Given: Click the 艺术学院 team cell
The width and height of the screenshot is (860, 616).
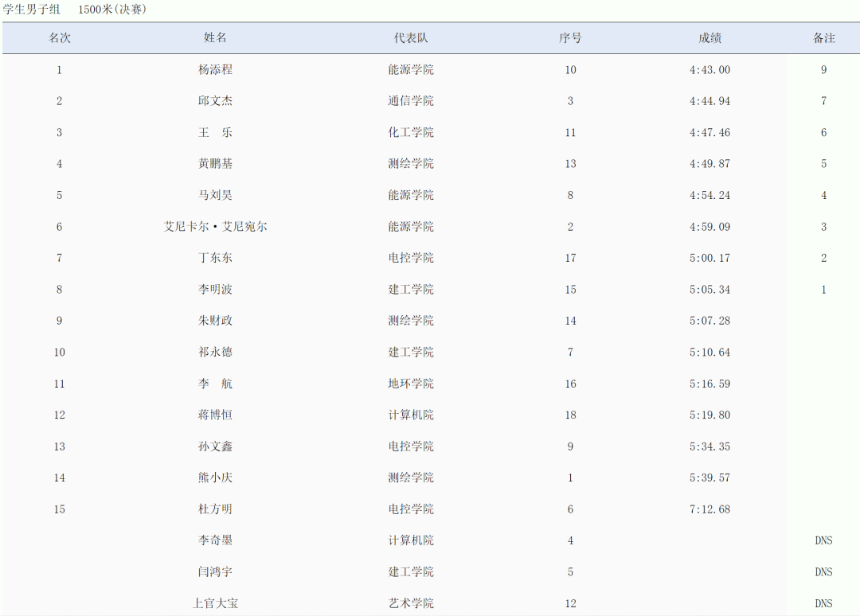Looking at the screenshot, I should (x=411, y=603).
